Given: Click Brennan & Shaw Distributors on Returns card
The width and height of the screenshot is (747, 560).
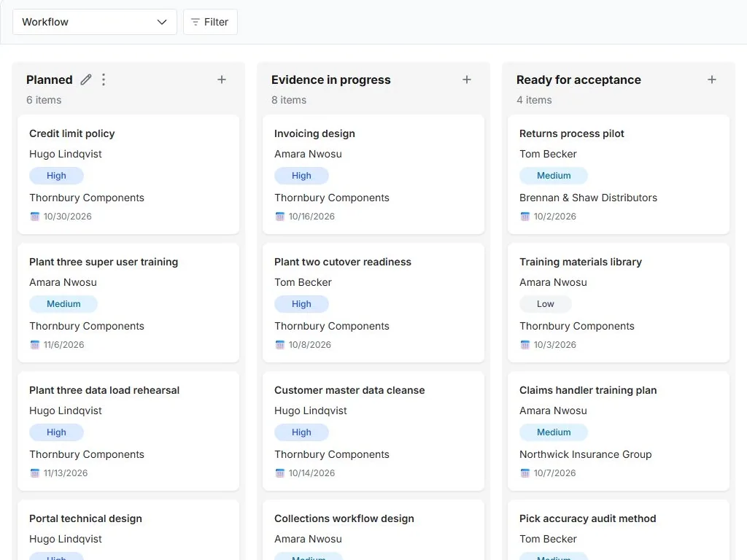Looking at the screenshot, I should 589,198.
